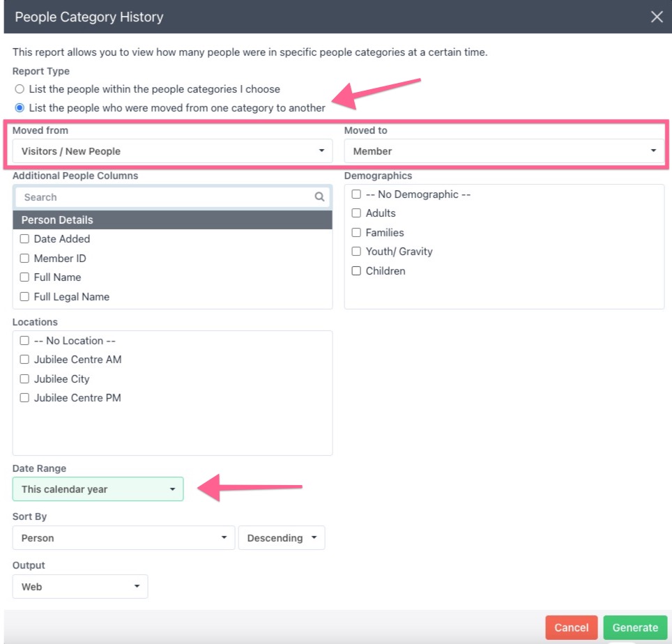672x644 pixels.
Task: Click the Cancel button
Action: [x=571, y=627]
